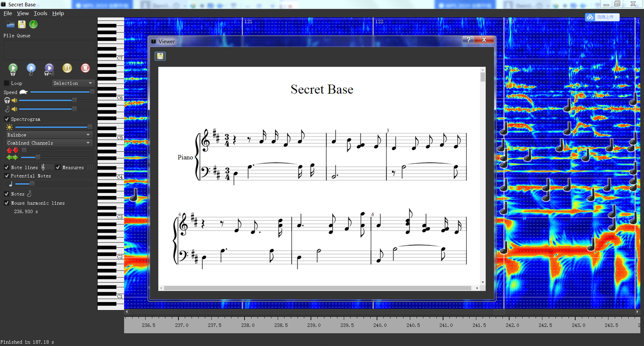Adjust the audio volume slider
This screenshot has width=644, height=346.
point(57,100)
